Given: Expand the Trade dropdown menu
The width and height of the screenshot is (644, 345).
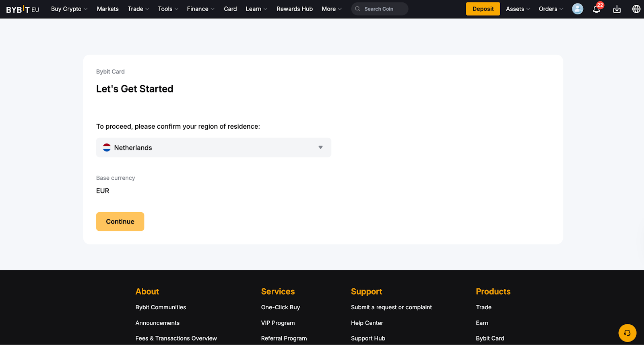Looking at the screenshot, I should pyautogui.click(x=138, y=9).
